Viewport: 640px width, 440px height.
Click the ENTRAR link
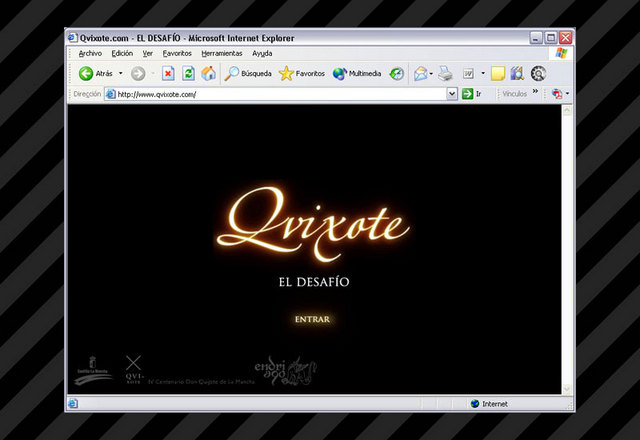tap(312, 319)
